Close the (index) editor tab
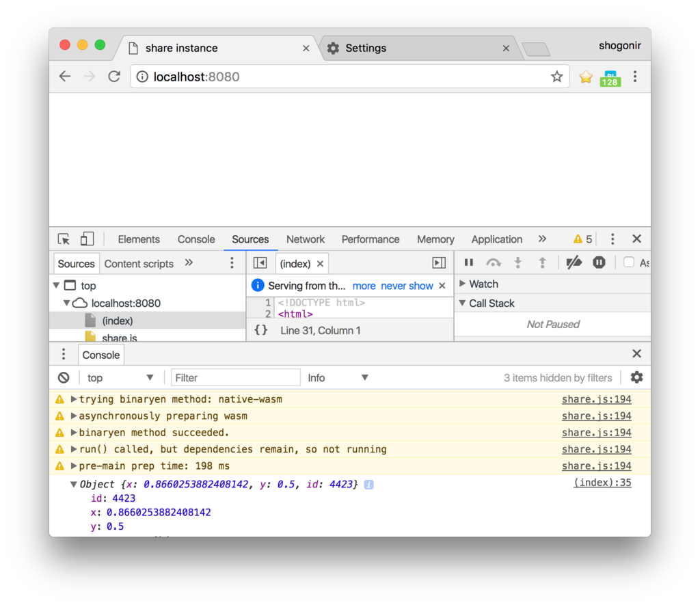 (x=320, y=264)
